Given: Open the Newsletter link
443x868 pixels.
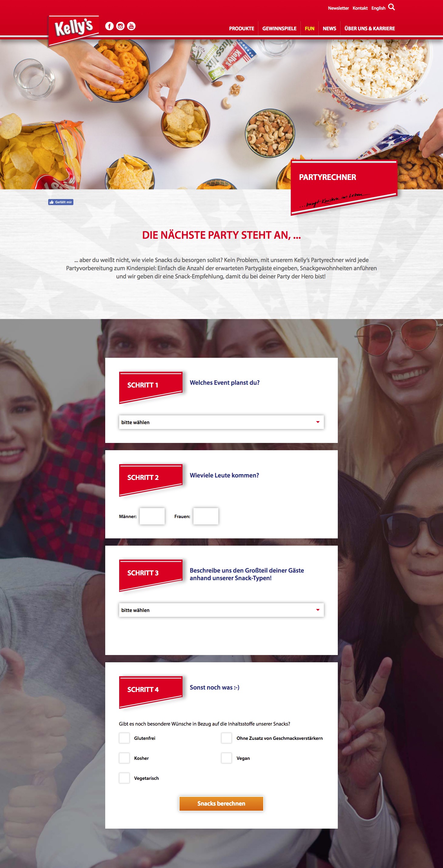Looking at the screenshot, I should pyautogui.click(x=338, y=8).
